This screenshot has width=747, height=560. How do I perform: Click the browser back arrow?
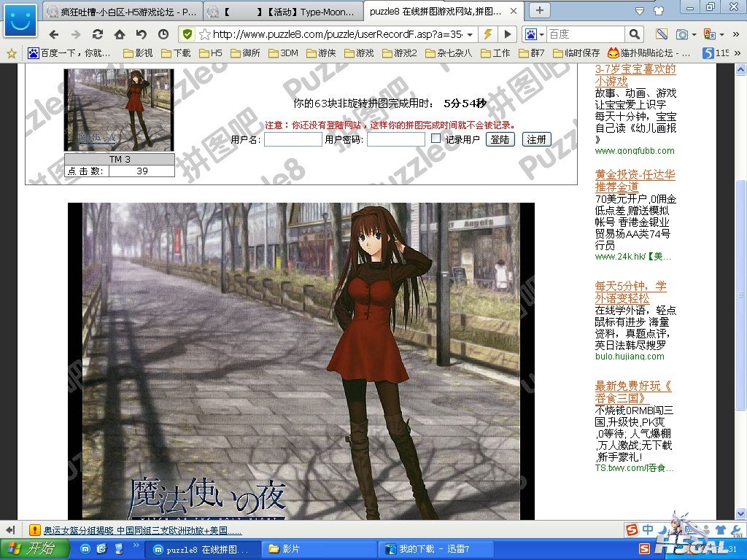(x=54, y=34)
